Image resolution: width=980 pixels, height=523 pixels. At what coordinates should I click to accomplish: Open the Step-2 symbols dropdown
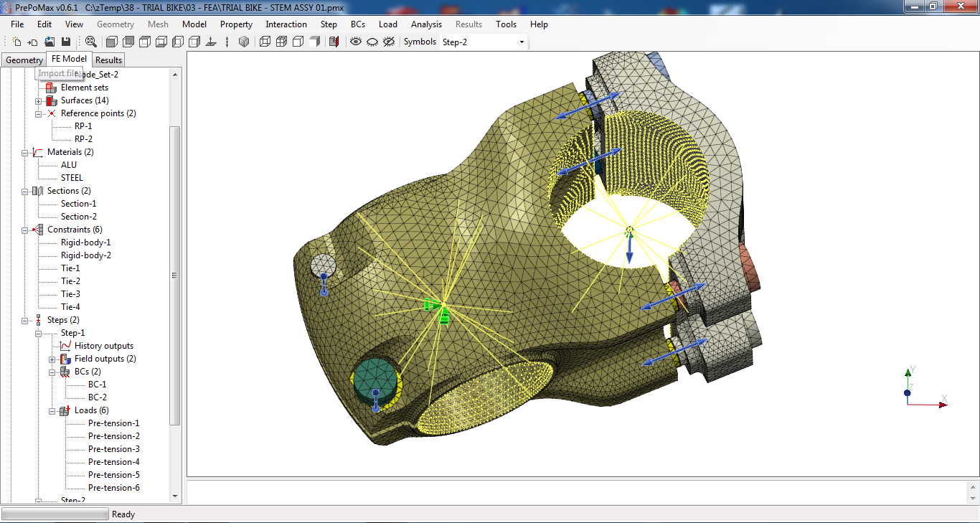tap(521, 41)
